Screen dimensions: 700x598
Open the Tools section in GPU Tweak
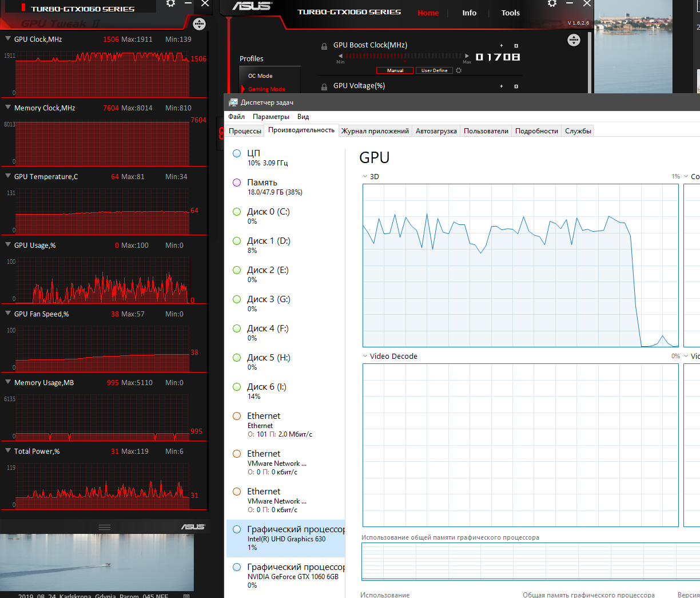point(511,13)
